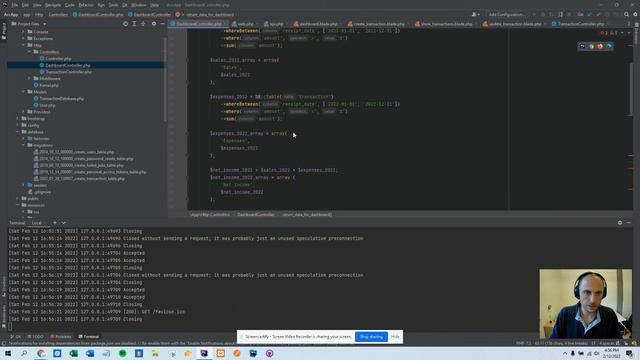Viewport: 640px width, 360px height.
Task: Click the project tree vertical scrollbar
Action: point(165,80)
